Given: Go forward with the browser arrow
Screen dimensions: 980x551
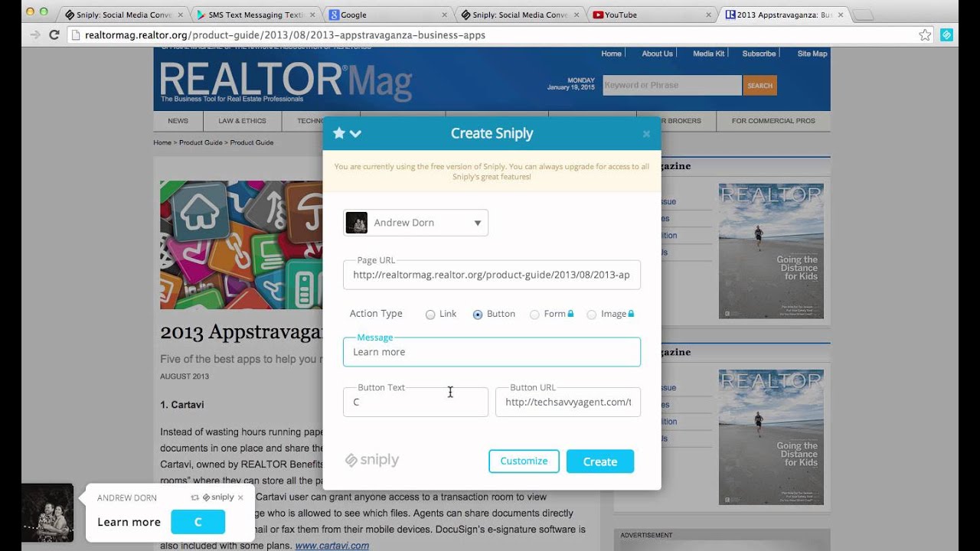Looking at the screenshot, I should click(34, 34).
